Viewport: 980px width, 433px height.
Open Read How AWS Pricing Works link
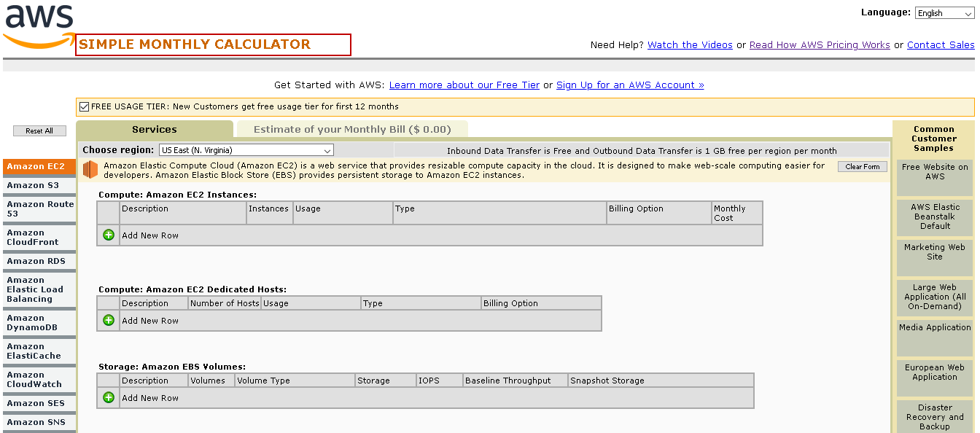pyautogui.click(x=820, y=45)
